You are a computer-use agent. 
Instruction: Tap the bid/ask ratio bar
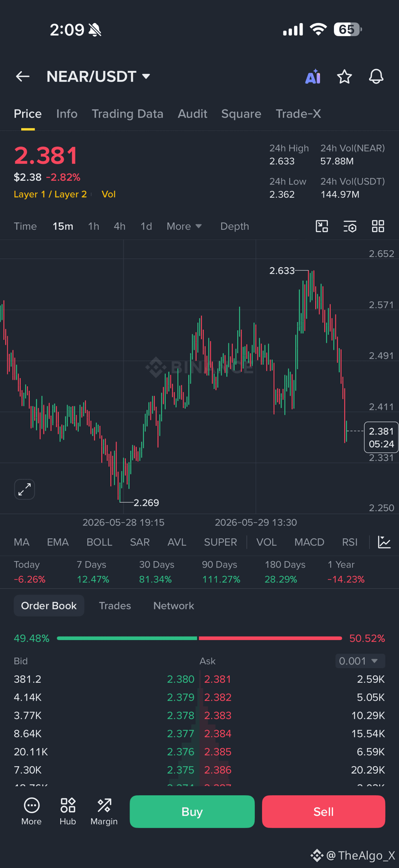[199, 638]
